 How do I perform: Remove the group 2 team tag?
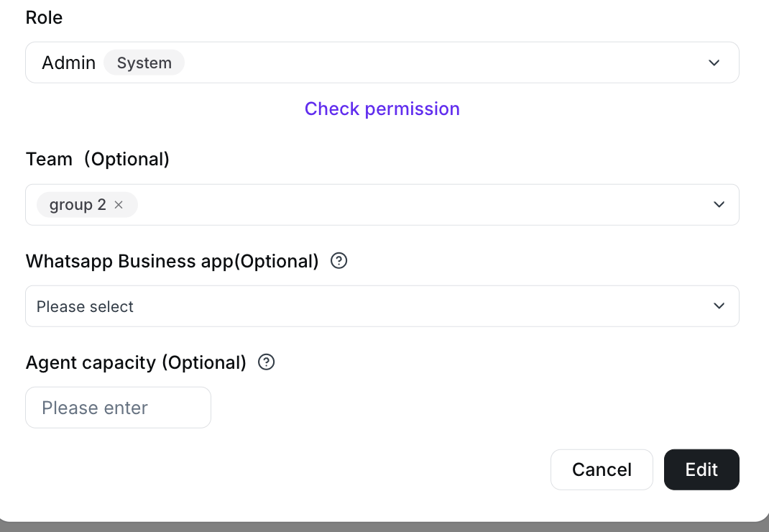coord(119,205)
